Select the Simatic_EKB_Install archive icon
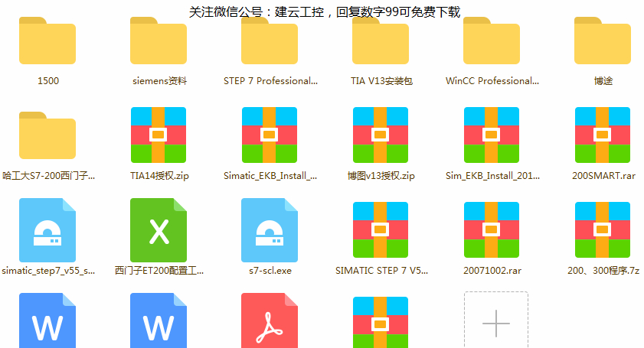The height and width of the screenshot is (348, 644). coord(270,135)
